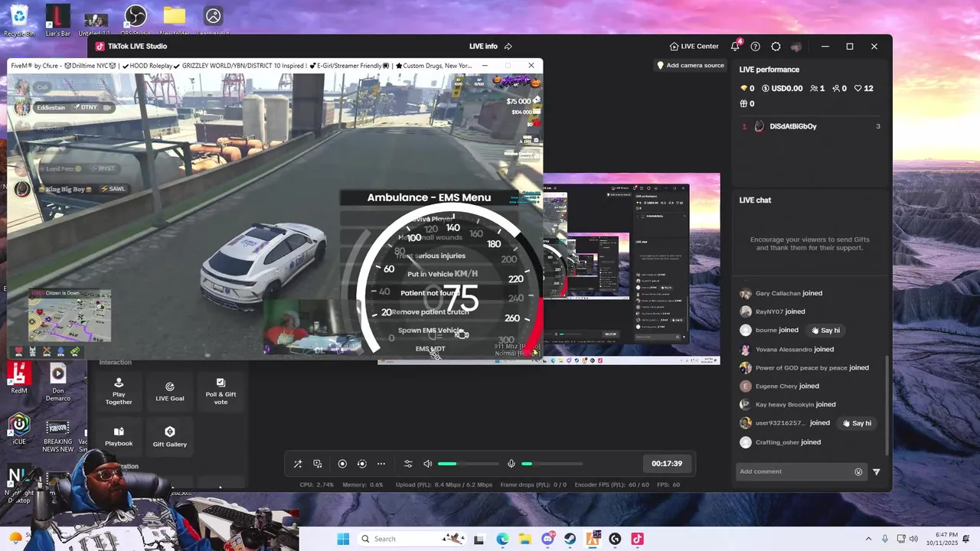Open New folder on desktop
980x551 pixels.
(175, 20)
